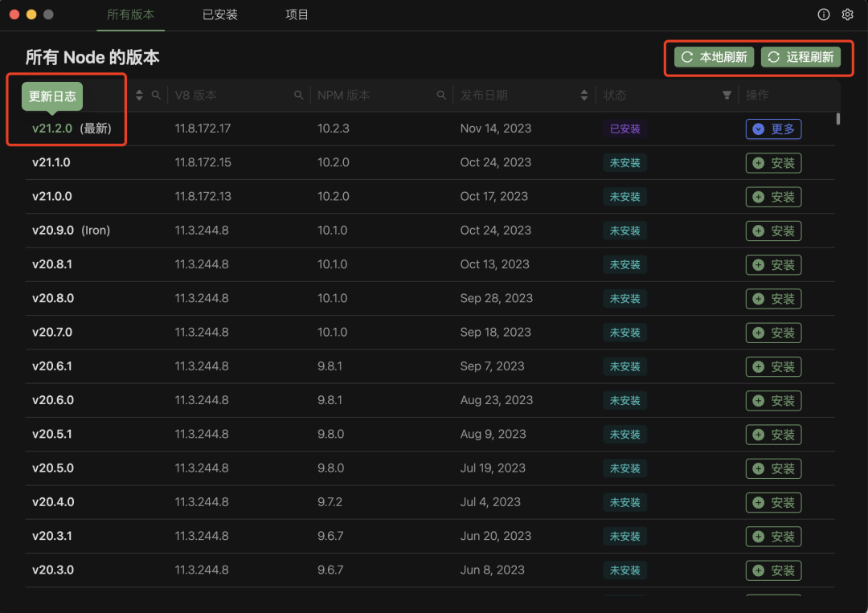This screenshot has height=613, width=868.
Task: Click the 未安装 status tag for v20.3.0
Action: click(624, 570)
